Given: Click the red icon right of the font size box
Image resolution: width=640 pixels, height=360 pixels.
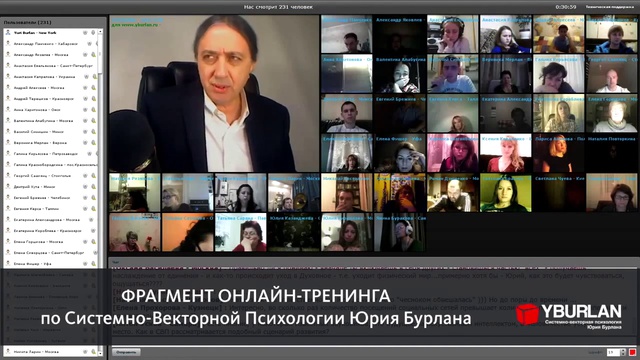Looking at the screenshot, I should point(633,352).
